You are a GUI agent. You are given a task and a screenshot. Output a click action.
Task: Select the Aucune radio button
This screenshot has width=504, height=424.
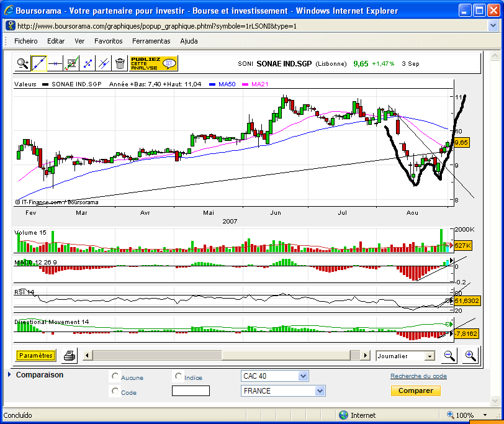[x=115, y=376]
